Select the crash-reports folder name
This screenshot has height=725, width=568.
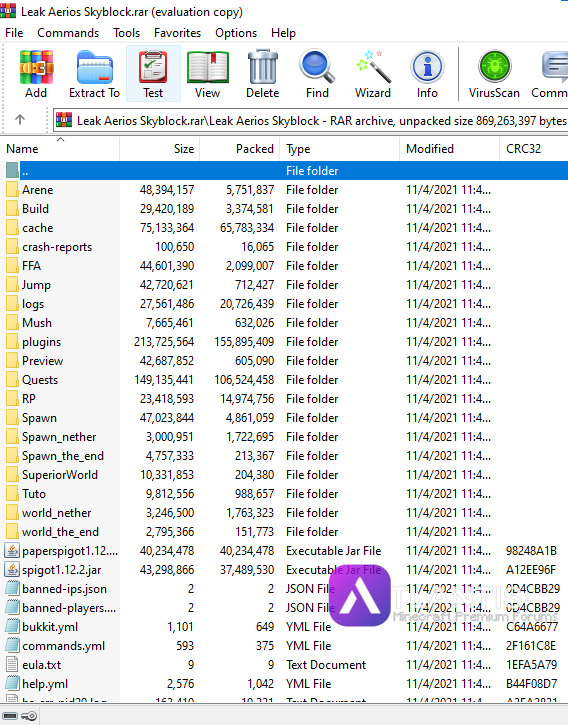click(x=57, y=247)
